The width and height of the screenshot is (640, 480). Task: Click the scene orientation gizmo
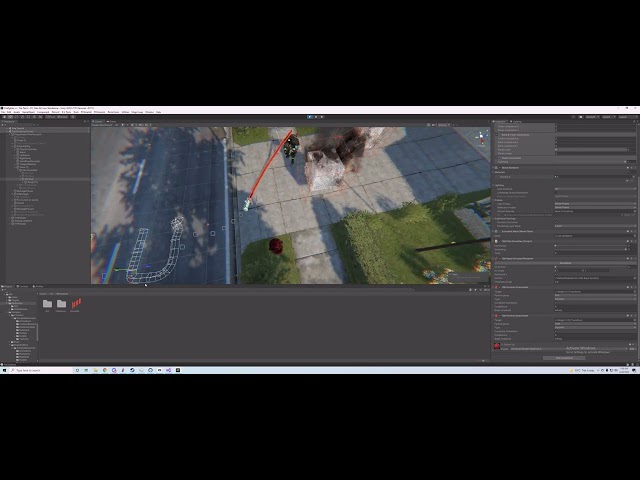[x=482, y=138]
